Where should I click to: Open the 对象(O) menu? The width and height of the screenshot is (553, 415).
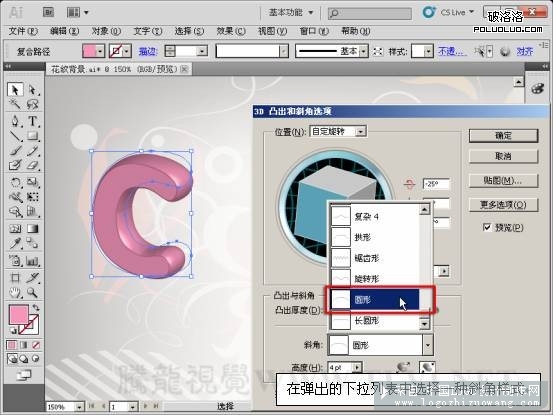(x=106, y=31)
